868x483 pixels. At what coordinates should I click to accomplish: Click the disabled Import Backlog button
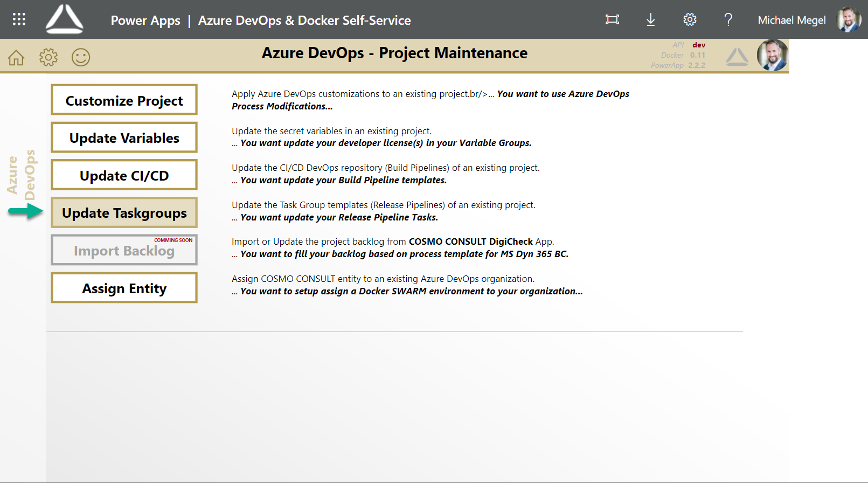tap(124, 250)
